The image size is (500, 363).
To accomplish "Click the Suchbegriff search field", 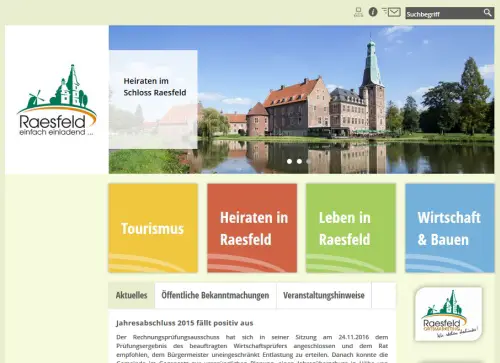I will click(x=443, y=13).
